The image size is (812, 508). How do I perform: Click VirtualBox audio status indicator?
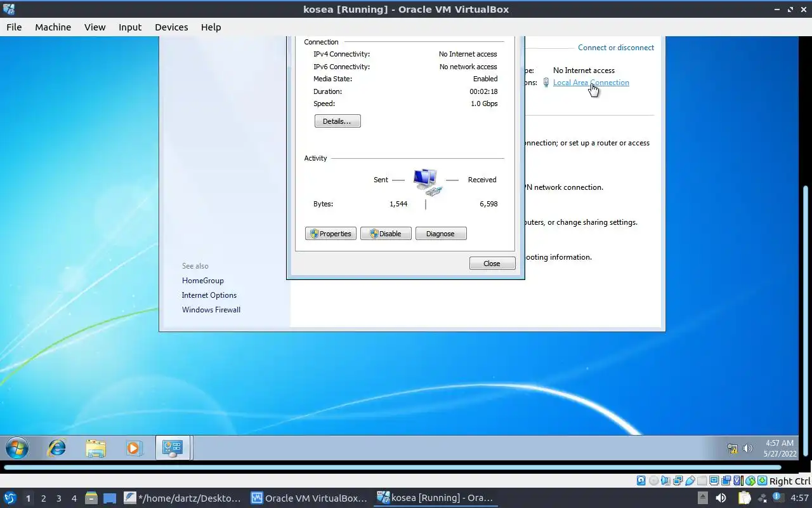pyautogui.click(x=666, y=481)
